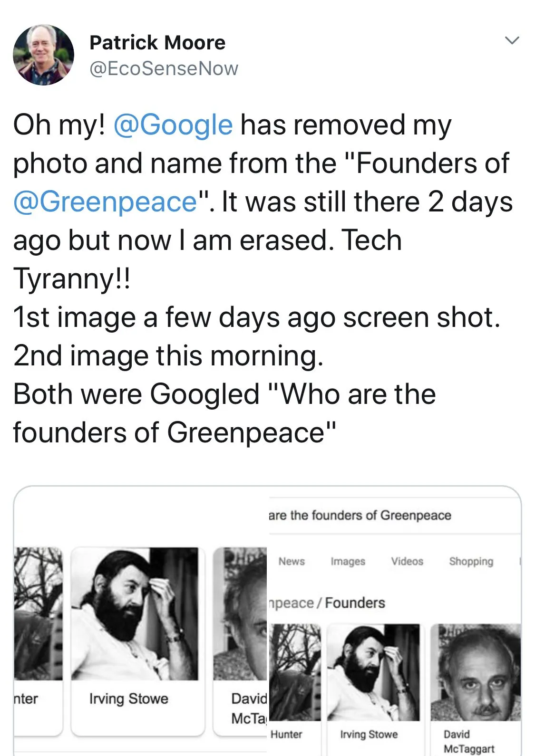This screenshot has height=756, width=535.
Task: Select the Videos search tab
Action: click(407, 561)
